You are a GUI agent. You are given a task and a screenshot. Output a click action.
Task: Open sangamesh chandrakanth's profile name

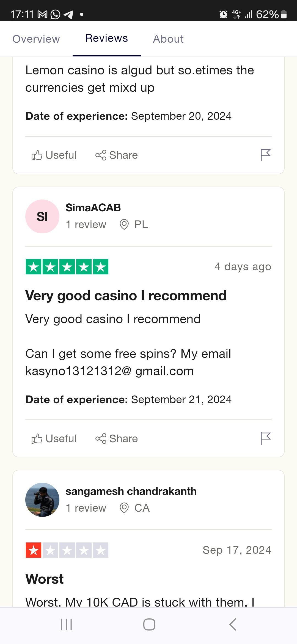tap(131, 491)
